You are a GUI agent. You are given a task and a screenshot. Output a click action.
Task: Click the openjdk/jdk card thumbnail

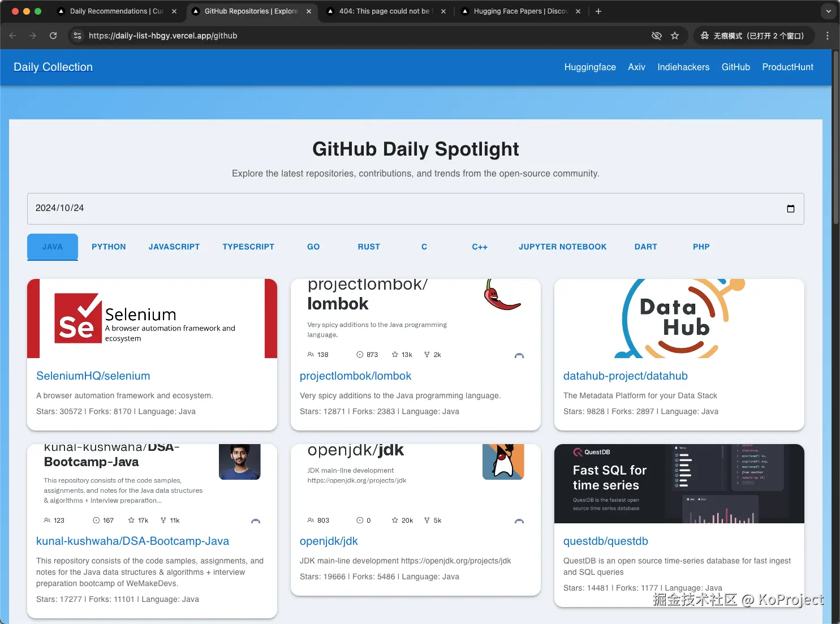416,484
